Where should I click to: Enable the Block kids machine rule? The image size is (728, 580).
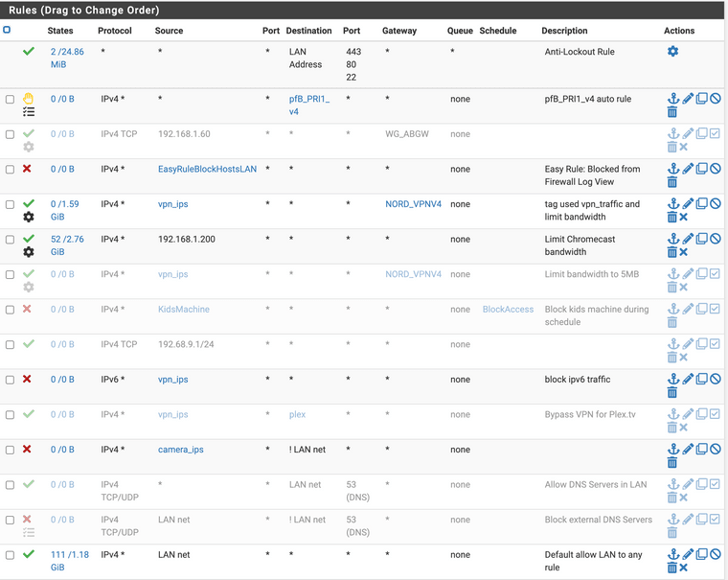point(715,309)
